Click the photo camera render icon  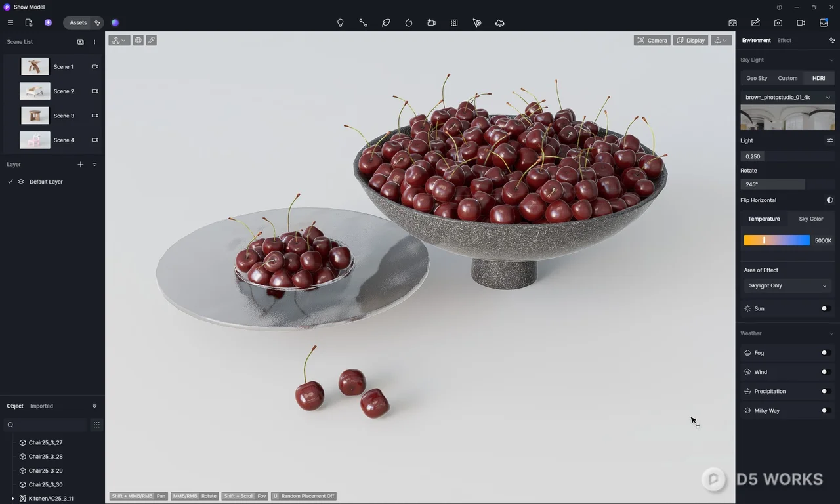(x=778, y=22)
